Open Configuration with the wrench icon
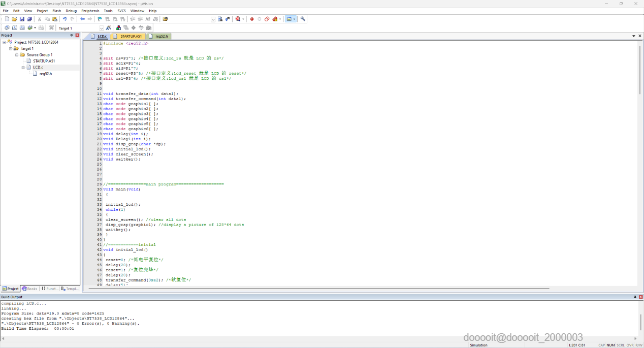 (x=303, y=19)
